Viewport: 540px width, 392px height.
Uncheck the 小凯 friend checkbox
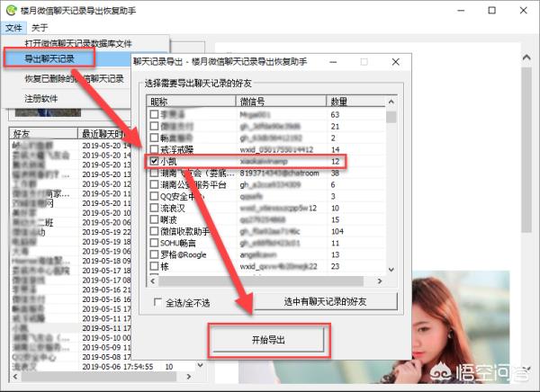coord(155,161)
